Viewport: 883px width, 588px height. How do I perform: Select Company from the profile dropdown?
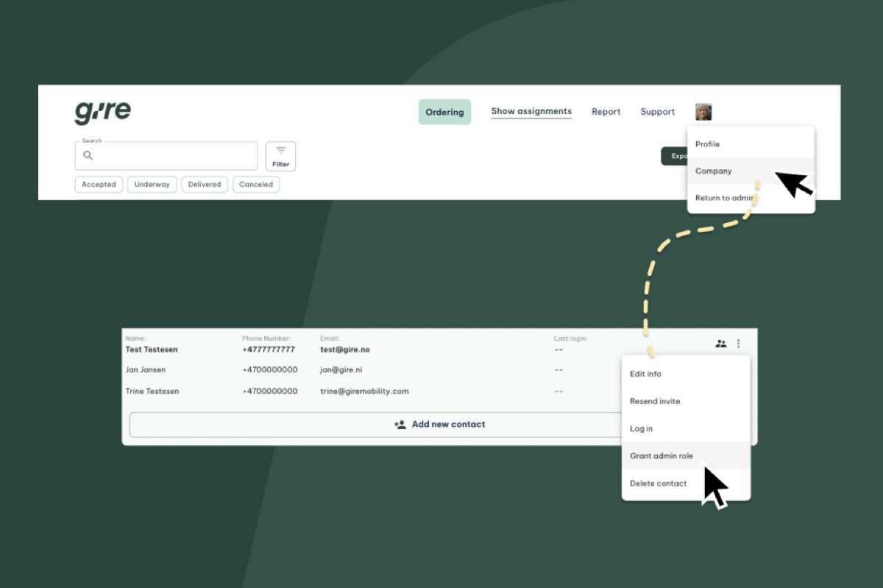pos(714,171)
